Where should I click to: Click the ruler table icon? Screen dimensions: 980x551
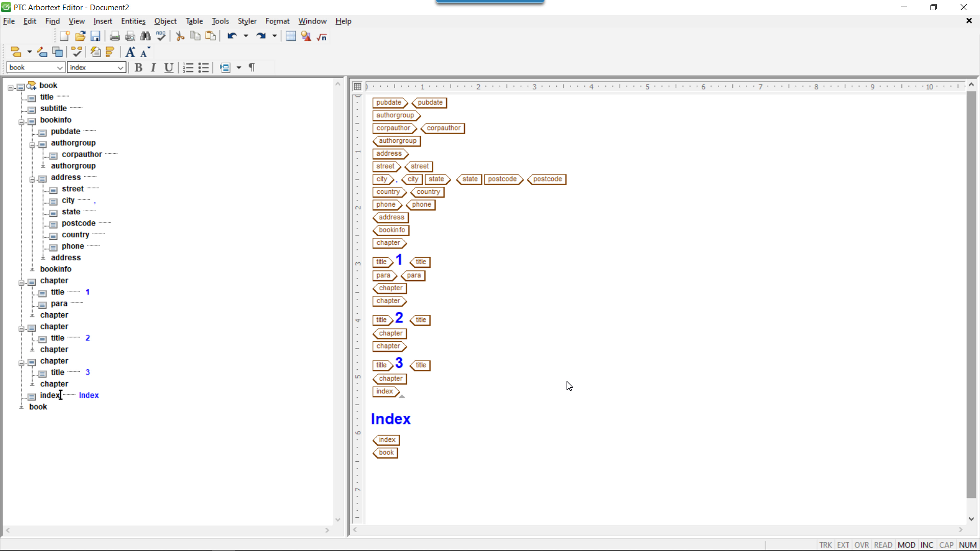pos(358,87)
